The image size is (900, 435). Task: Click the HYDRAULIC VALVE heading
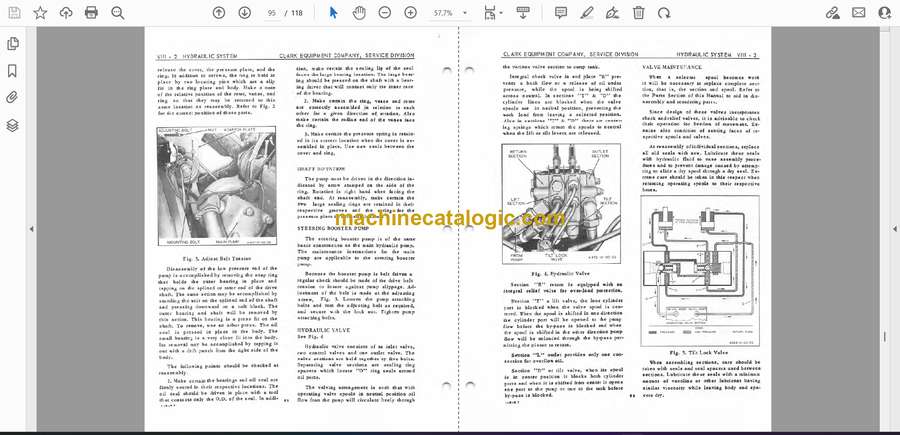pyautogui.click(x=324, y=331)
